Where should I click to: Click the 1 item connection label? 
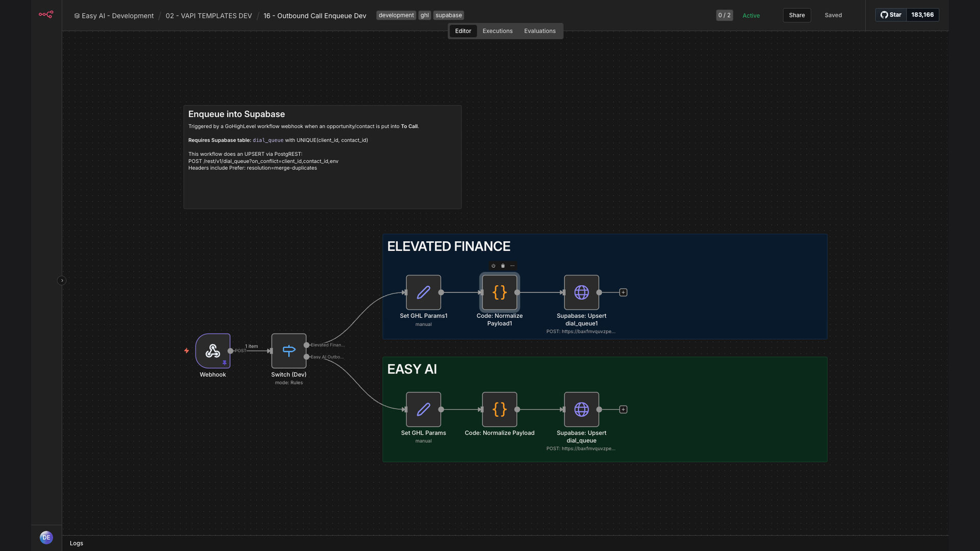pos(252,346)
